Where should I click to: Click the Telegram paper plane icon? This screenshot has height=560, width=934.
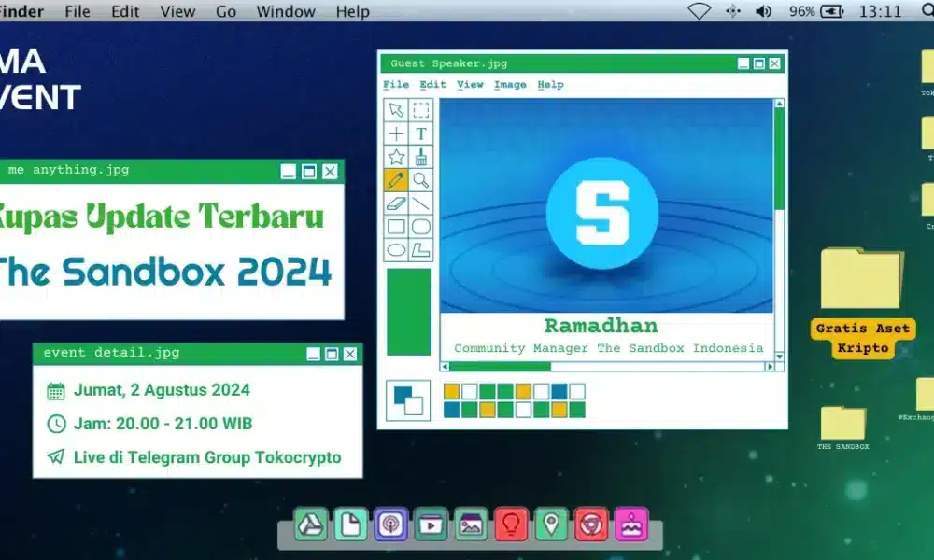coord(56,456)
